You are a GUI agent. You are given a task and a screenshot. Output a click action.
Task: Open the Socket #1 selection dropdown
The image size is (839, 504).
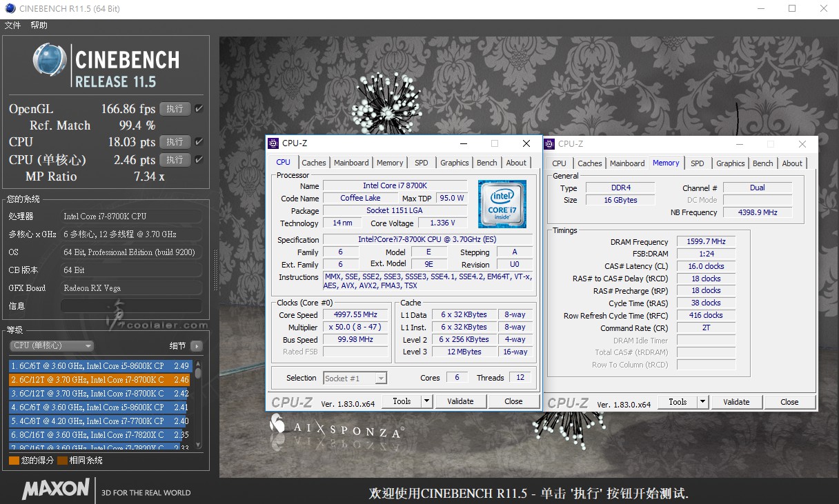click(355, 378)
